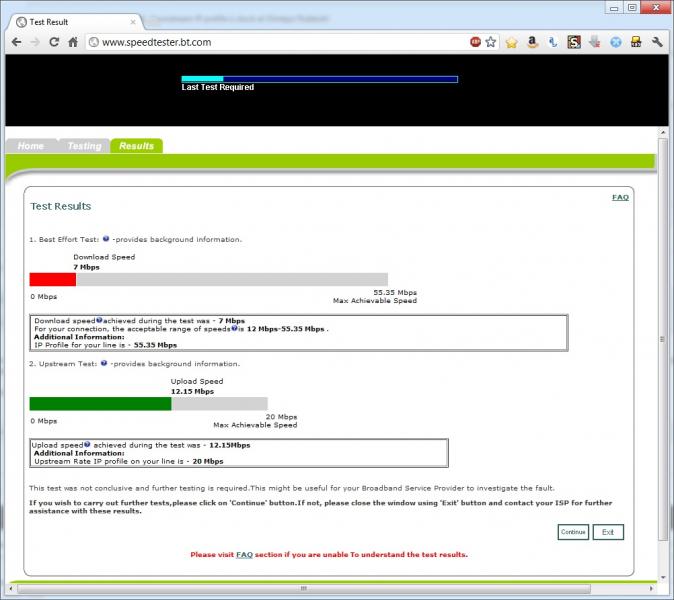Click the '12.15 Mbps' upload speed label
This screenshot has width=674, height=600.
(192, 391)
